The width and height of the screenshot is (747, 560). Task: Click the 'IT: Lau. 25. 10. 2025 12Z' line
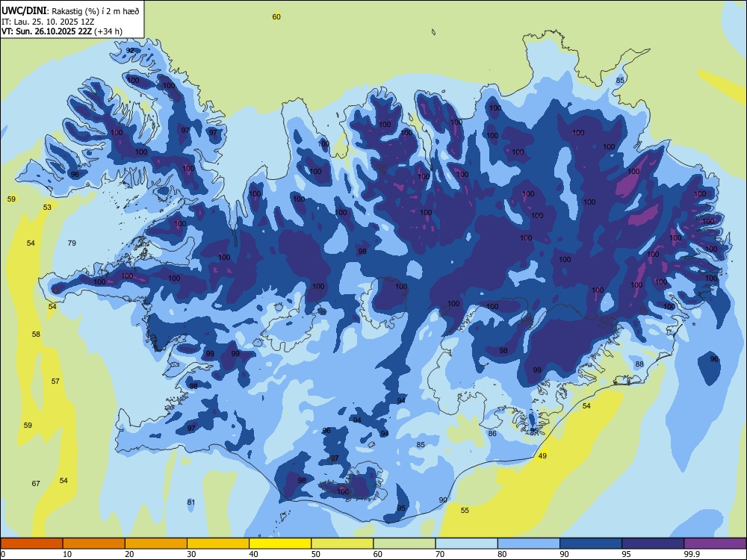pos(48,22)
